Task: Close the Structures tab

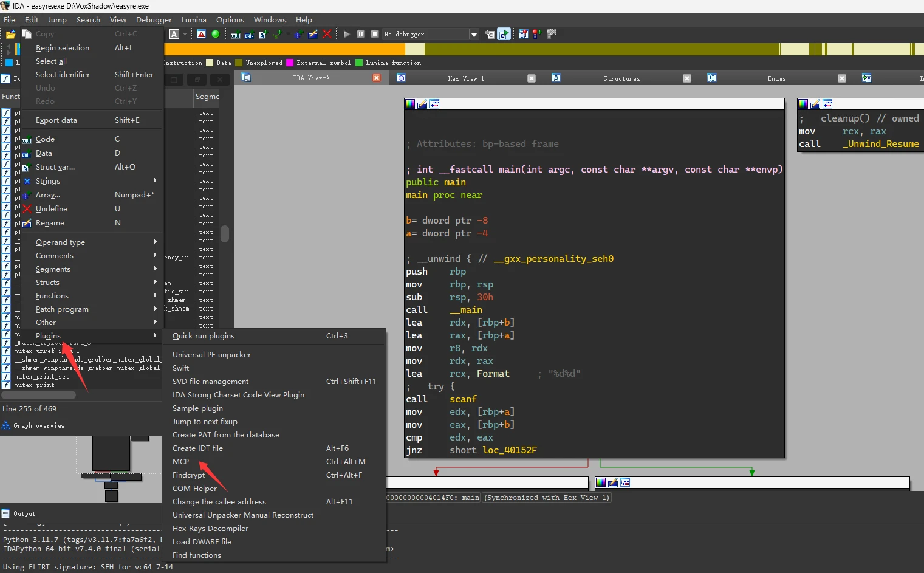Action: click(x=687, y=78)
